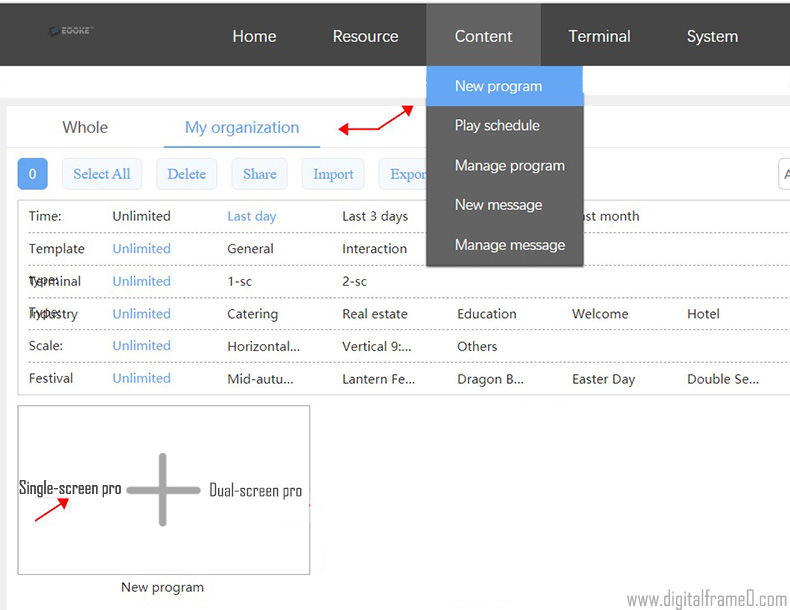Click the Share button
Image resolution: width=790 pixels, height=610 pixels.
[260, 174]
